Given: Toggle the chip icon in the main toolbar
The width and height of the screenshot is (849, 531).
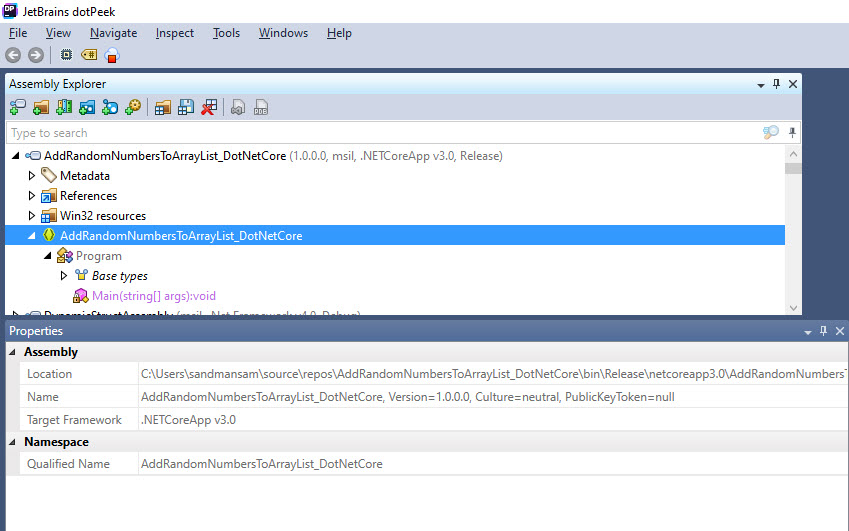Looking at the screenshot, I should (x=66, y=55).
